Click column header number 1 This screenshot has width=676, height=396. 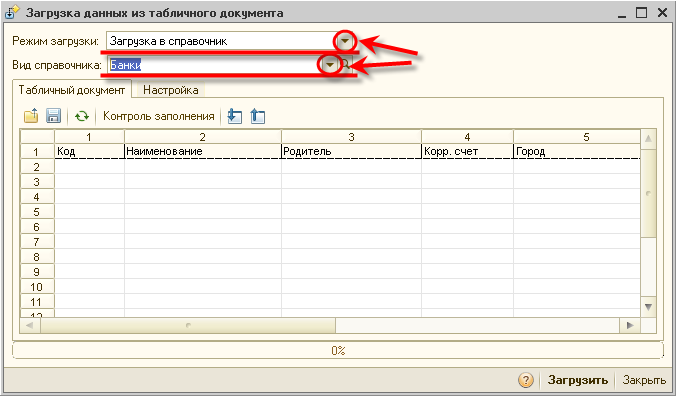click(89, 137)
